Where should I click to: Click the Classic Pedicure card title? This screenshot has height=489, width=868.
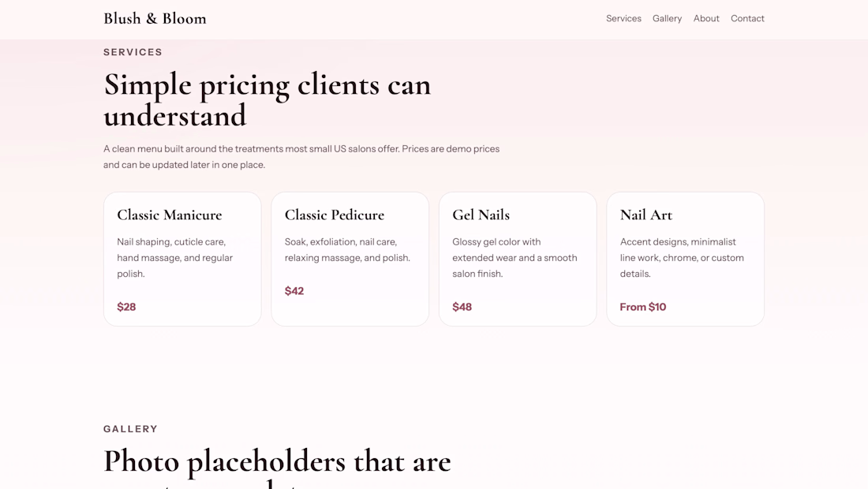click(335, 215)
